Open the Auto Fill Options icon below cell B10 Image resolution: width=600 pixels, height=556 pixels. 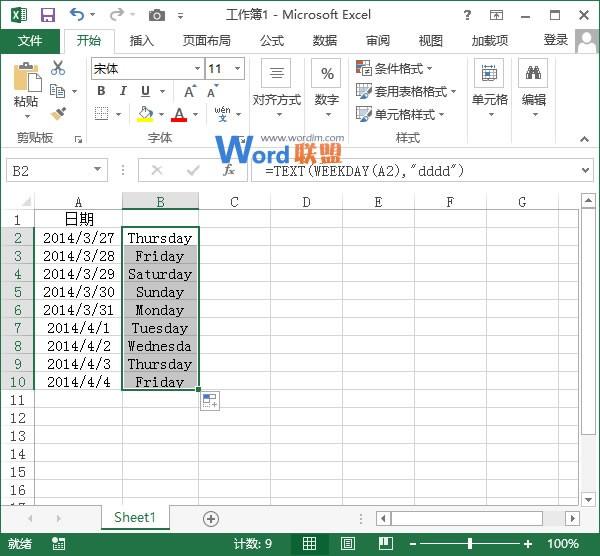coord(210,401)
